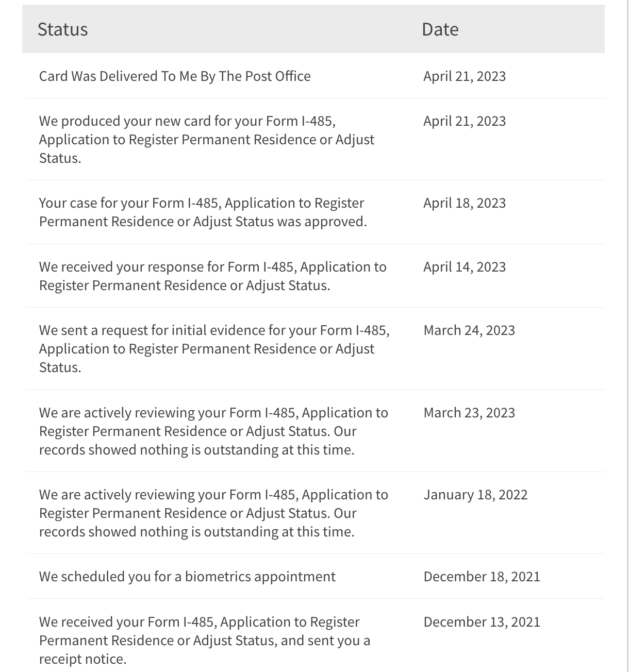The height and width of the screenshot is (672, 629).
Task: Click the December 18, 2021 date
Action: tap(482, 577)
